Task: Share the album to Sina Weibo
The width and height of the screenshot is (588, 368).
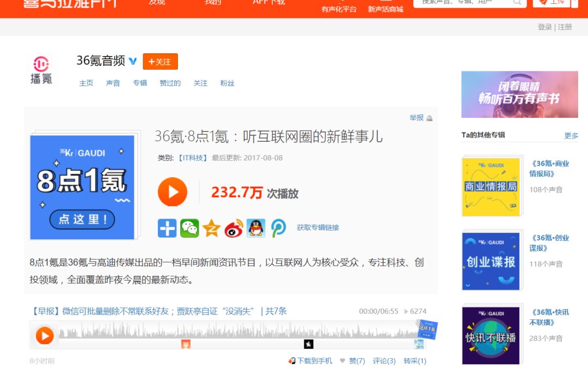Action: [234, 228]
